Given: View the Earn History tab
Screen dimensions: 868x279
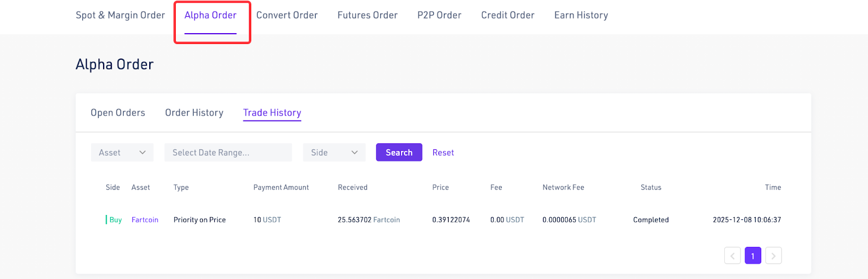Looking at the screenshot, I should (x=581, y=15).
